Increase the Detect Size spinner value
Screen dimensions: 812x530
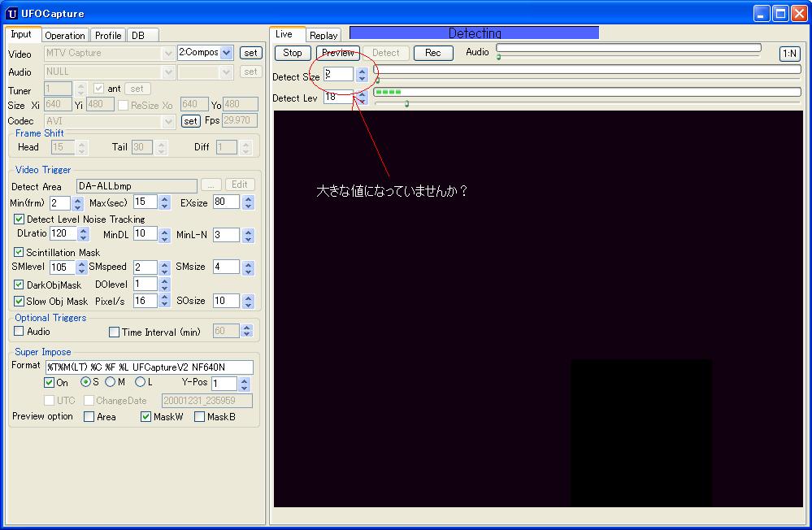362,71
